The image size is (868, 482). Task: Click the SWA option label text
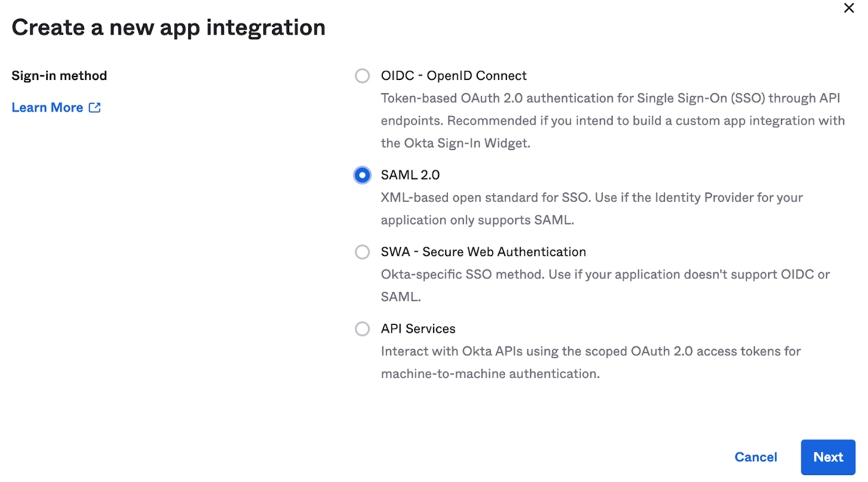tap(483, 252)
